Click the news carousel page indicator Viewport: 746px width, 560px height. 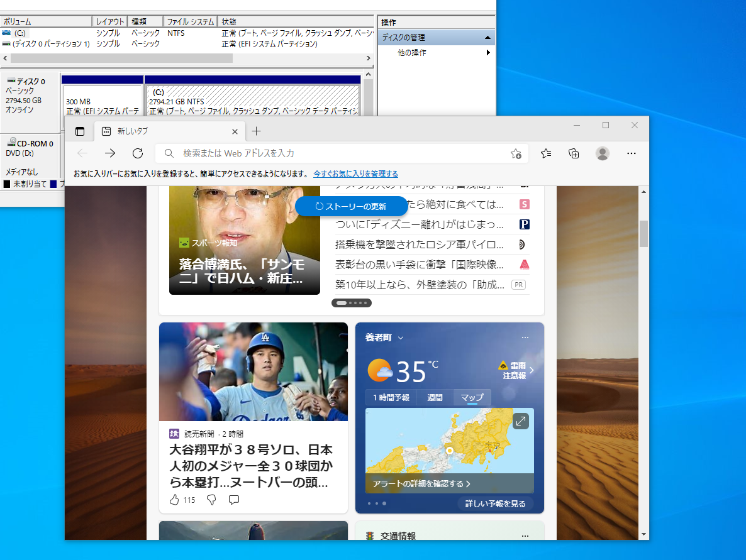[x=352, y=303]
